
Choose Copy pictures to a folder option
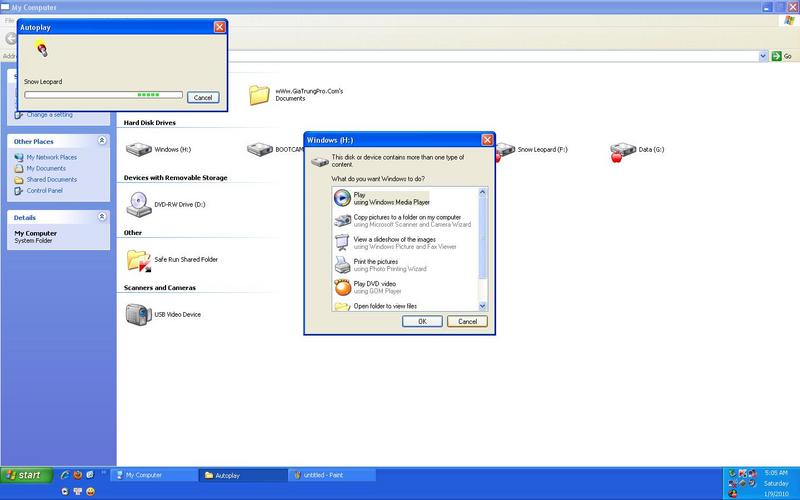pyautogui.click(x=395, y=220)
